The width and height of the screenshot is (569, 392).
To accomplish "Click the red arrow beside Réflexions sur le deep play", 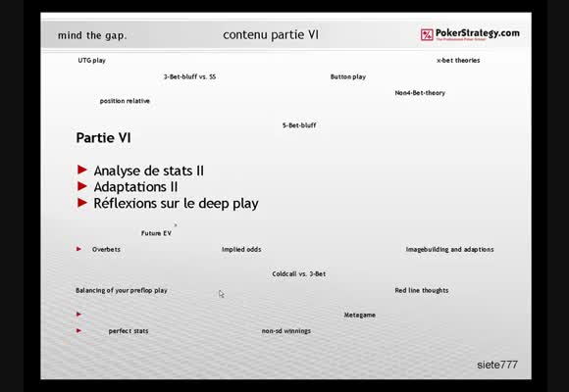I will pyautogui.click(x=82, y=203).
